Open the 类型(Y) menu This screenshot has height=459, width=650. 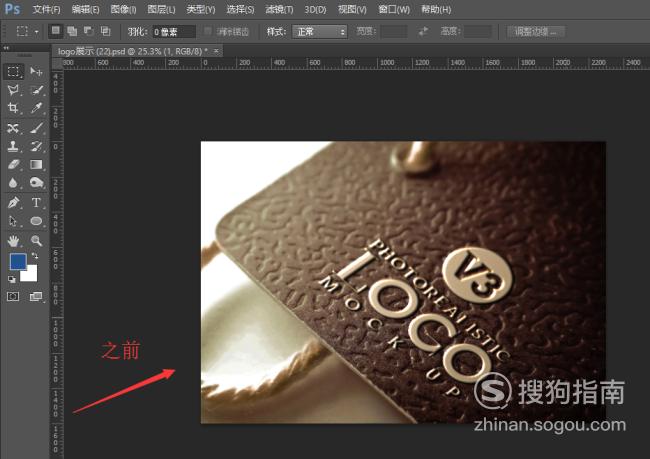click(201, 9)
